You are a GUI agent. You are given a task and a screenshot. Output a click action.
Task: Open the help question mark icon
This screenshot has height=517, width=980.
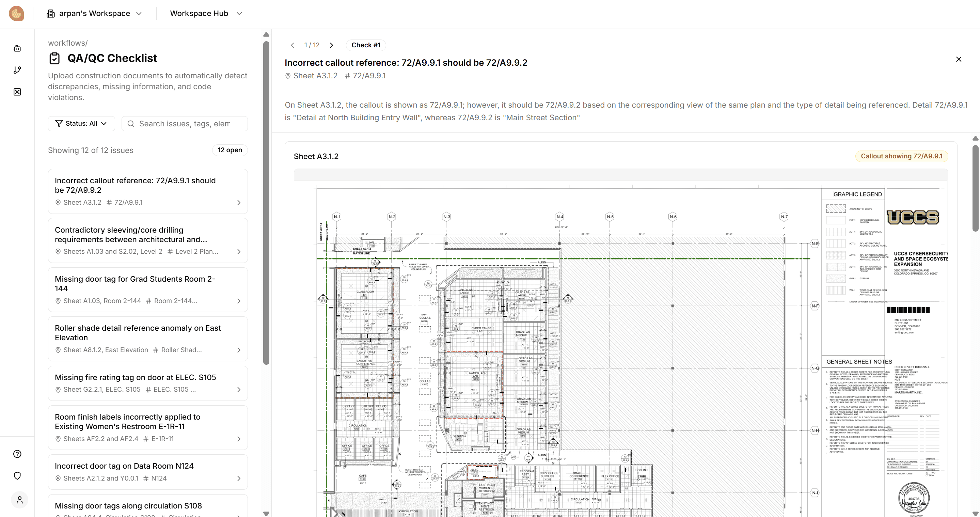[x=17, y=454]
